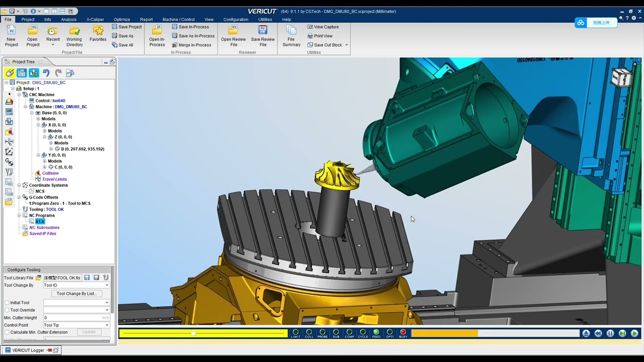Rewind the NC program

pyautogui.click(x=598, y=333)
